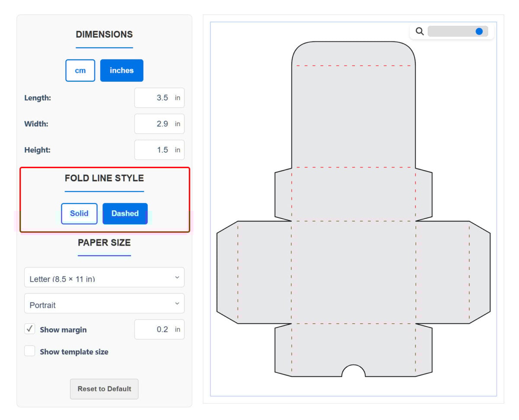Click the magnifier zoom icon
The height and width of the screenshot is (420, 519).
[x=419, y=31]
